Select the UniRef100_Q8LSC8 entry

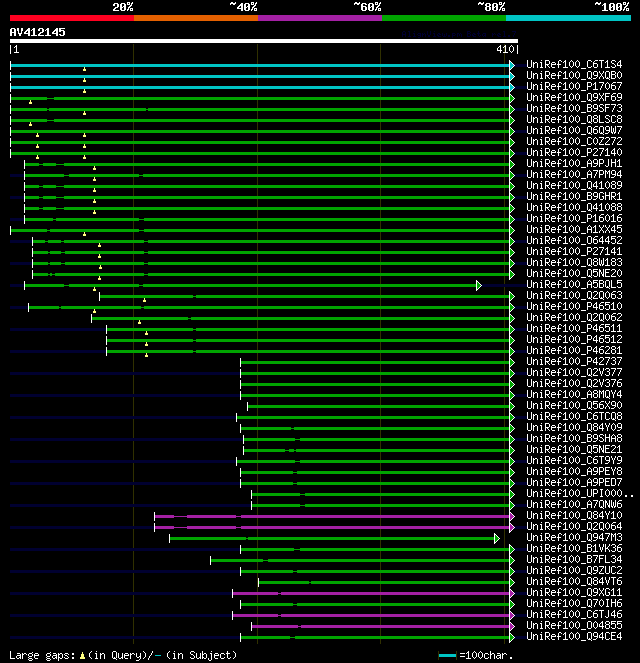[574, 119]
